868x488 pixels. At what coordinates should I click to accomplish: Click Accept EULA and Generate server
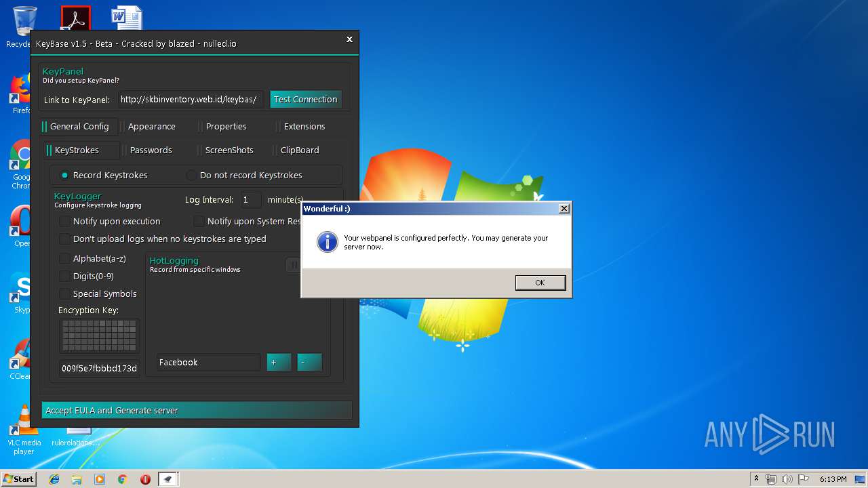tap(197, 411)
